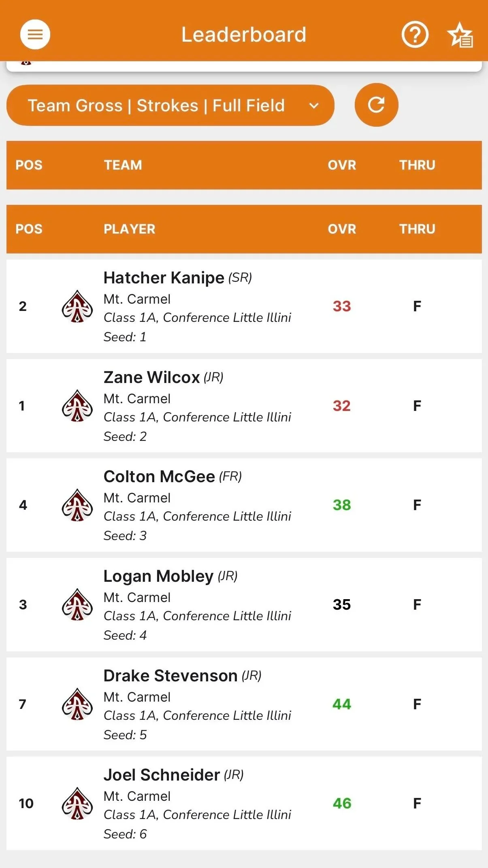Viewport: 488px width, 868px height.
Task: Select the PLAYER column header
Action: [130, 229]
